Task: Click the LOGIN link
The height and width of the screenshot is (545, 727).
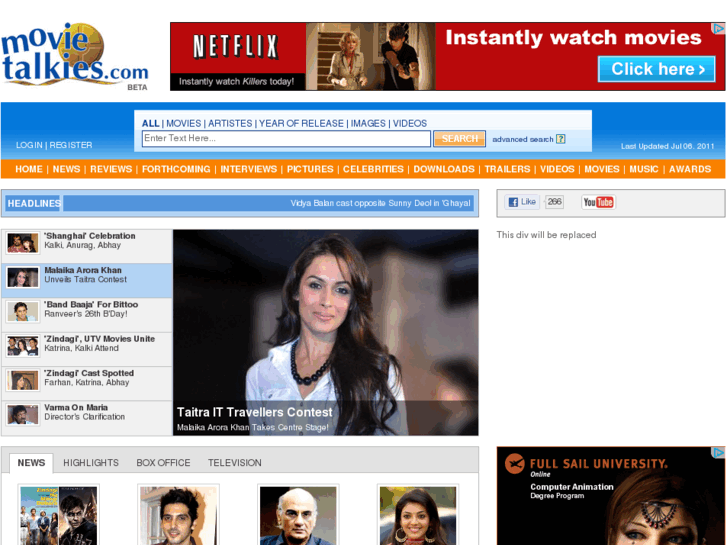Action: pos(29,145)
